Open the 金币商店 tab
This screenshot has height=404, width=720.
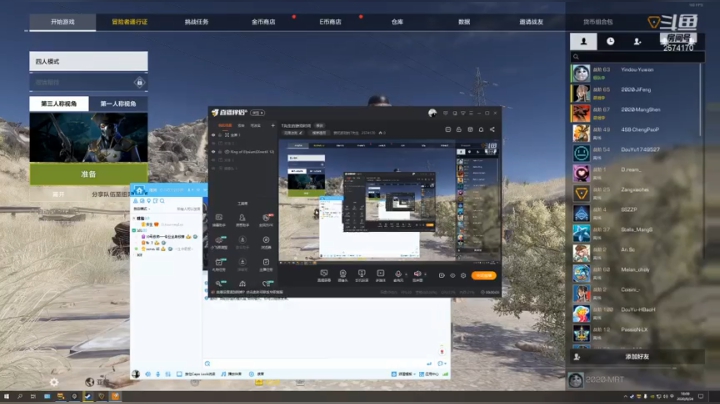tap(263, 22)
